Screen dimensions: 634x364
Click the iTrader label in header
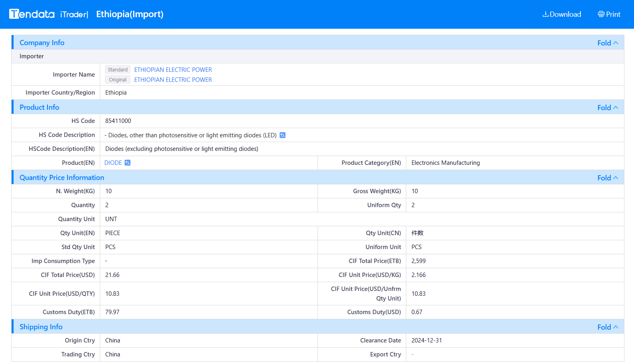coord(74,14)
